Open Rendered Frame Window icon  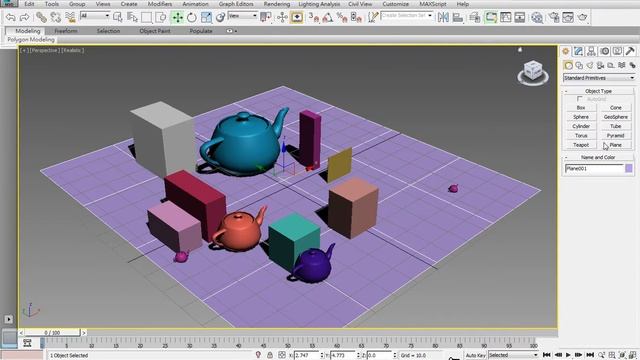(568, 17)
